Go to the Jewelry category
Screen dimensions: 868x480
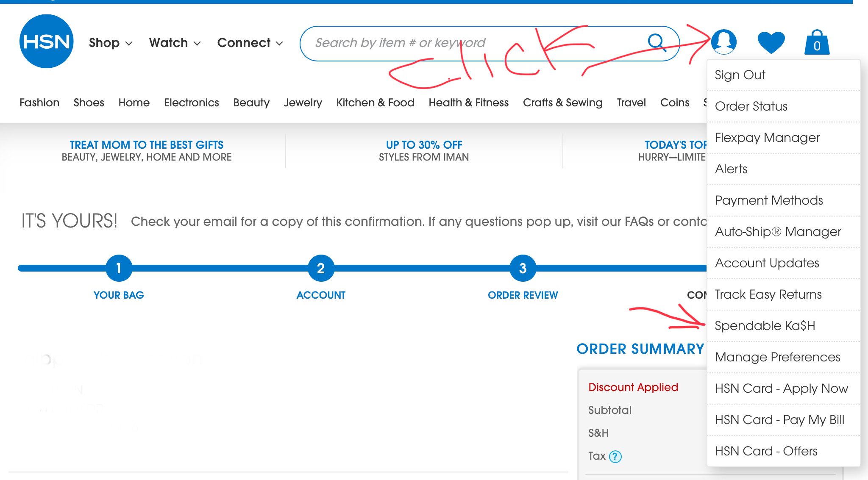coord(303,103)
